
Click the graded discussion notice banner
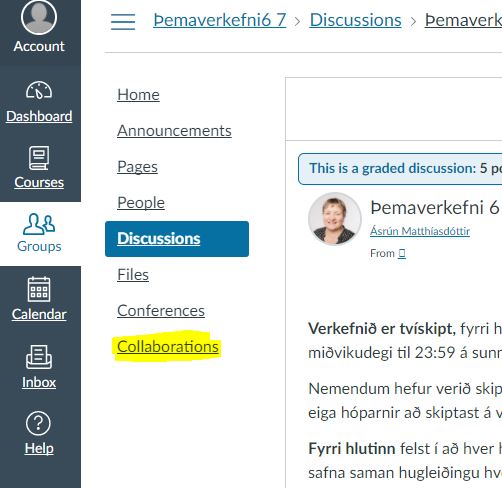(x=400, y=169)
